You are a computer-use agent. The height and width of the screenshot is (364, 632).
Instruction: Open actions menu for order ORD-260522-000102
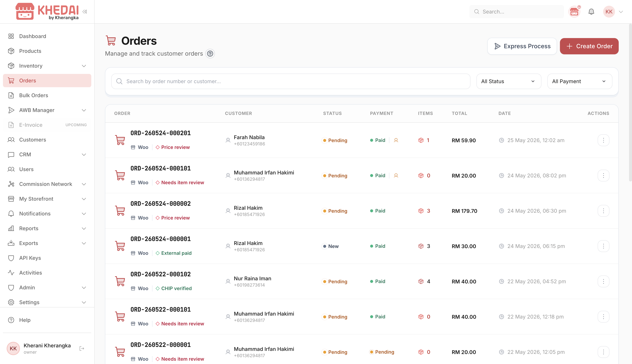[603, 281]
